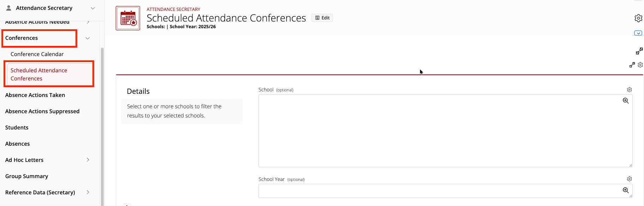Image resolution: width=644 pixels, height=206 pixels.
Task: Open the Attendance Secretary role dropdown
Action: point(93,8)
